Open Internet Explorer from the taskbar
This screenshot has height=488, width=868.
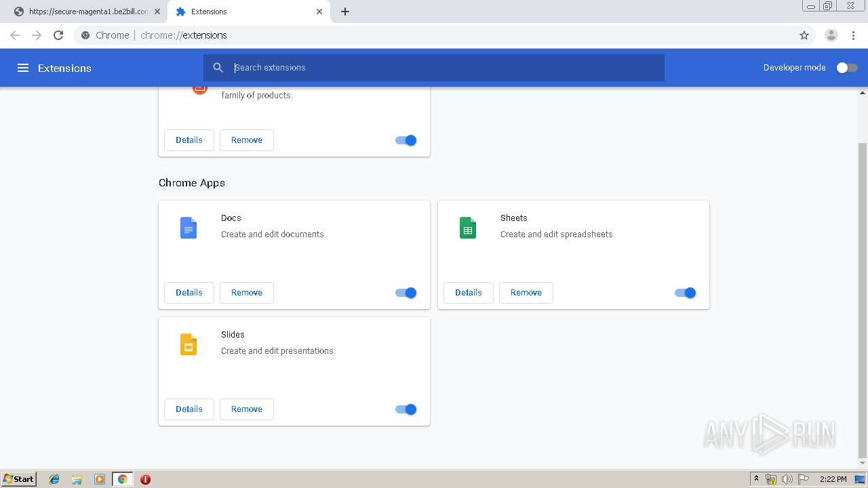[54, 479]
